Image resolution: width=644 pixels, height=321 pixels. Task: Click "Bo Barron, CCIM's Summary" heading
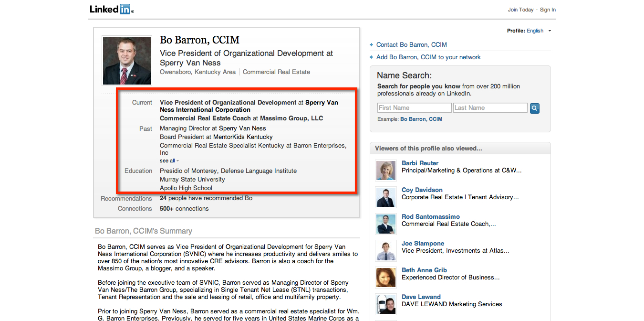(x=144, y=231)
